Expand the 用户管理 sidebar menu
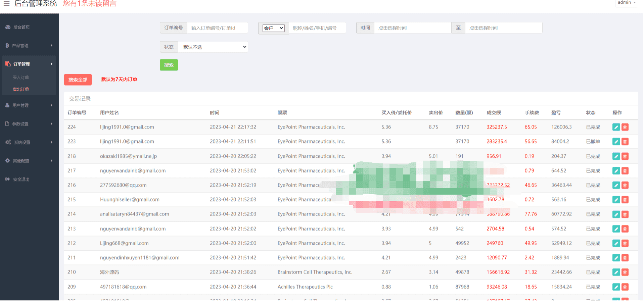The image size is (644, 302). pos(29,105)
